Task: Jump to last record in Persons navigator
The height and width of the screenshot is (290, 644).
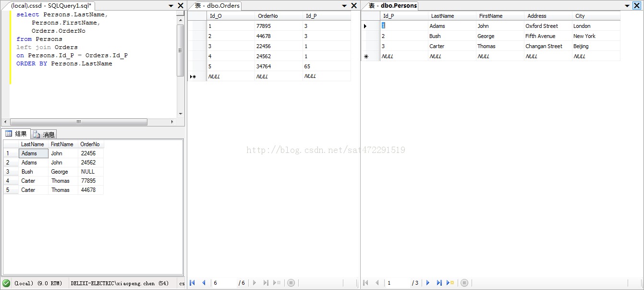Action: (x=439, y=283)
